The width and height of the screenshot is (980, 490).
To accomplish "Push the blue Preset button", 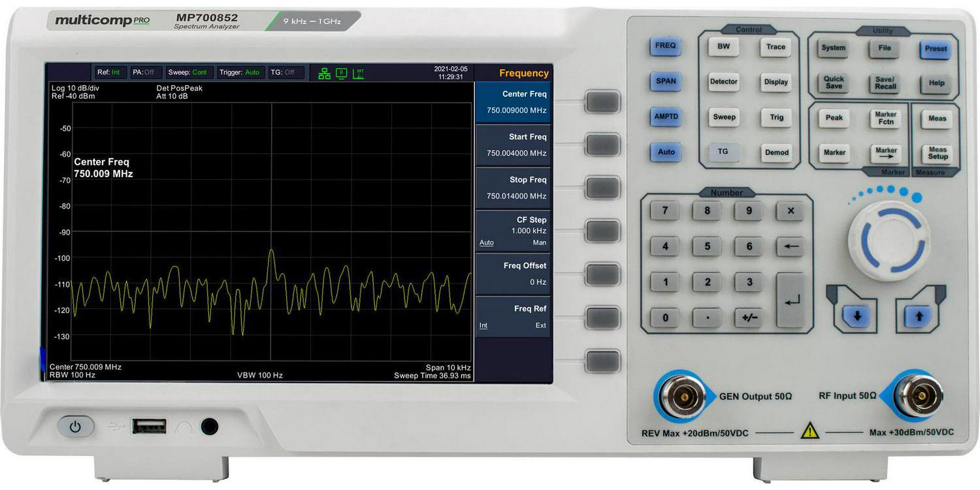I will [x=935, y=49].
